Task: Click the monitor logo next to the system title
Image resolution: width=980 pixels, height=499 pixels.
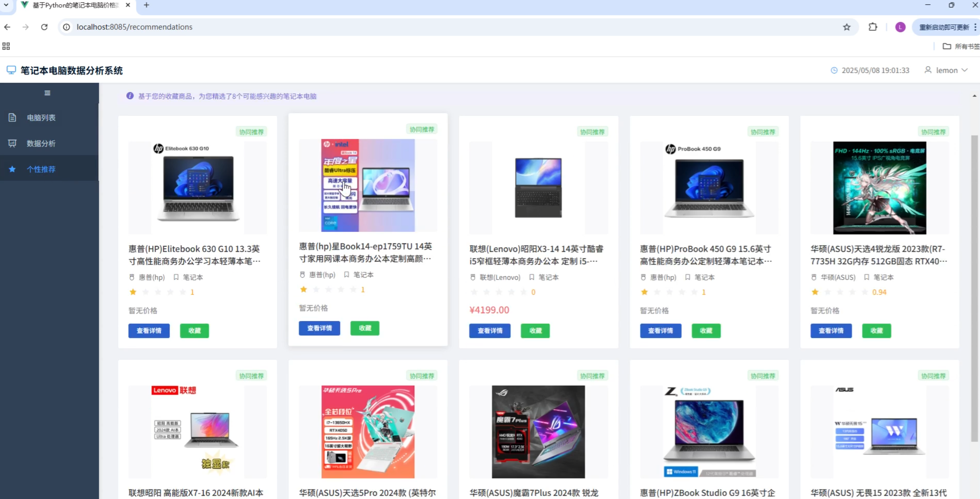Action: pyautogui.click(x=11, y=70)
